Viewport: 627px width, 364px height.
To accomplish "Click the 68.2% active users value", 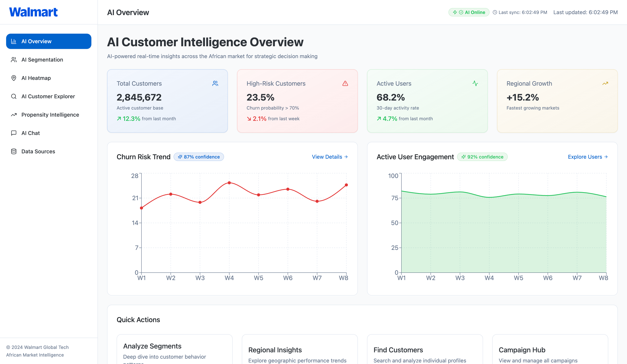I will pyautogui.click(x=391, y=97).
